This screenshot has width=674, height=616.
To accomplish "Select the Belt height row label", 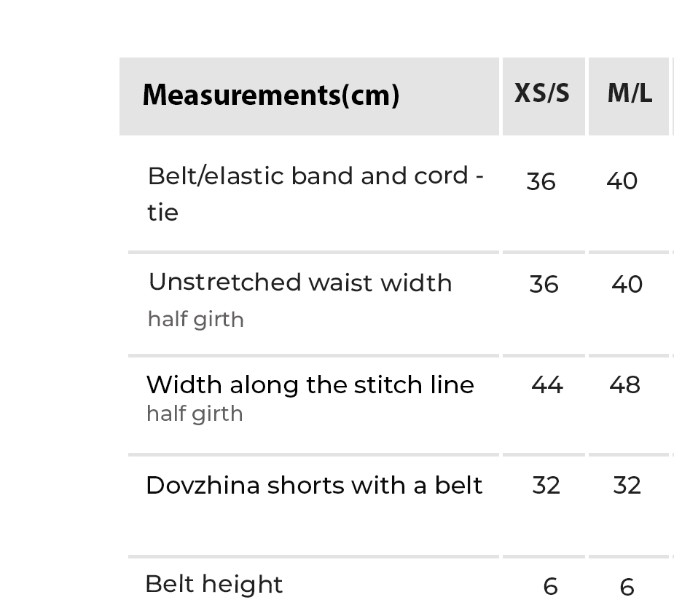I will (213, 584).
